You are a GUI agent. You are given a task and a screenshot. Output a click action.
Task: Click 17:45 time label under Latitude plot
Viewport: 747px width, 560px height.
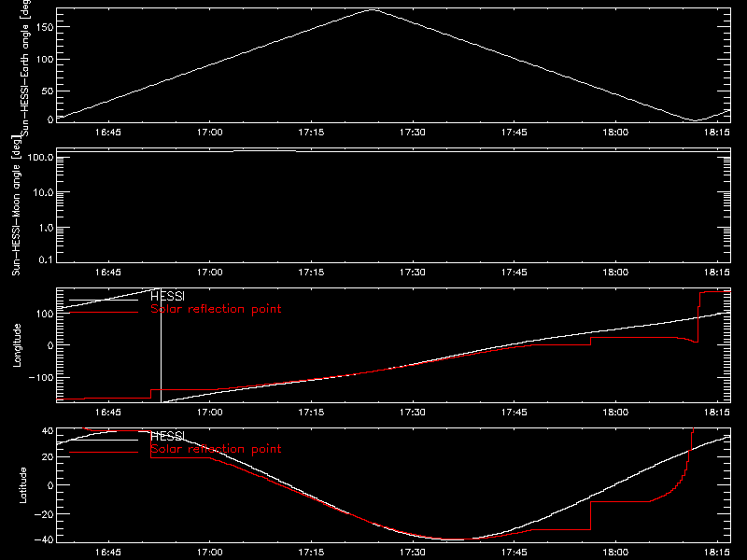[x=514, y=553]
